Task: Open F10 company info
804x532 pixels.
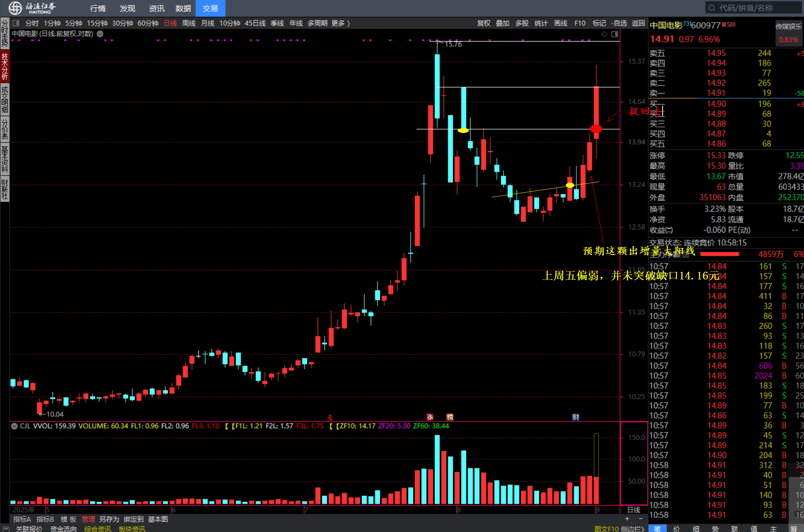Action: pyautogui.click(x=580, y=23)
